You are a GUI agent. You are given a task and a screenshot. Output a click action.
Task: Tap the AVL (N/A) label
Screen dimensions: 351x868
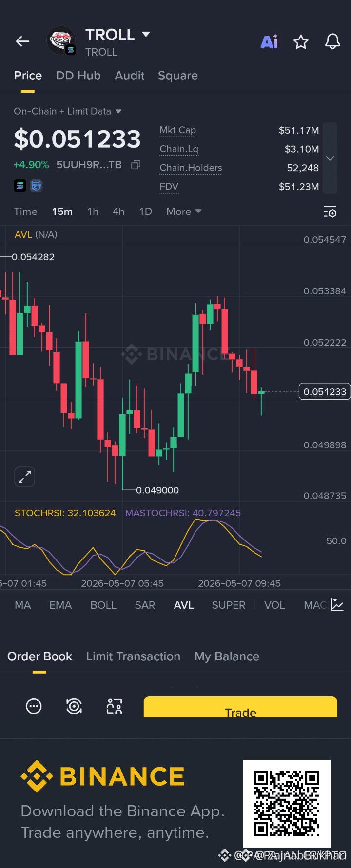(36, 234)
